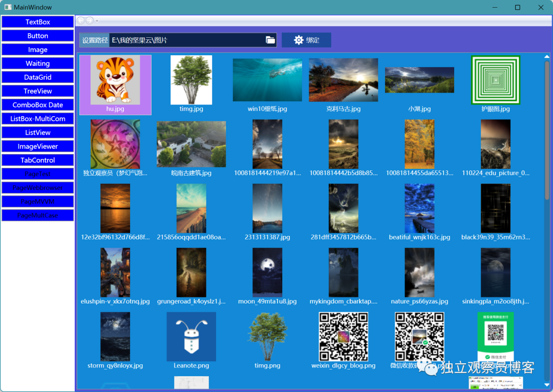Viewport: 553px width, 392px height.
Task: Open the ListBox-MultiCom sidebar item
Action: pyautogui.click(x=38, y=119)
